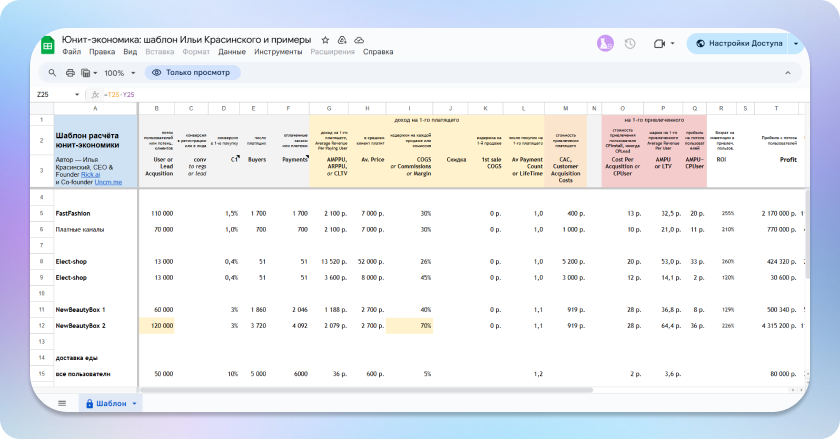Open the all sheets list icon
Viewport: 840px width, 439px height.
coord(62,403)
